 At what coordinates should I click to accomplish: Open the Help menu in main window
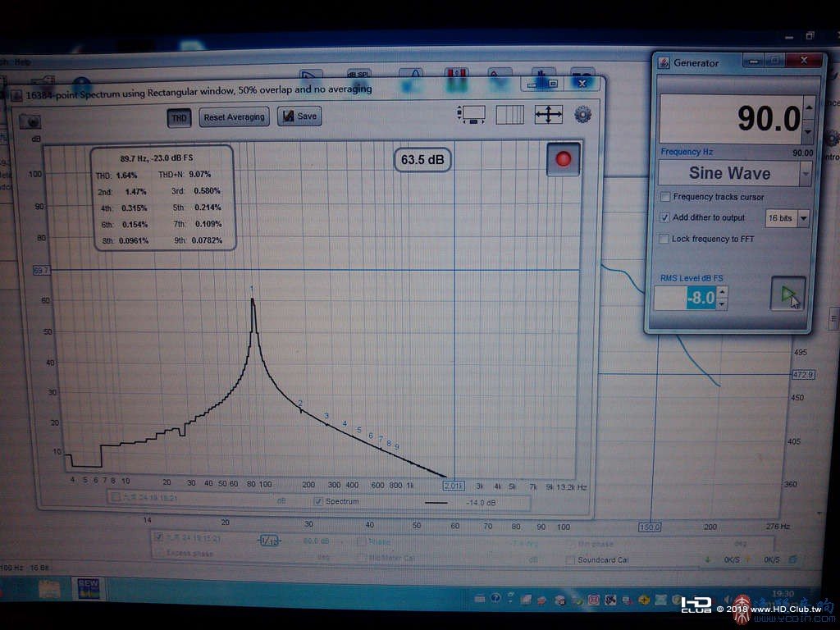pos(22,62)
